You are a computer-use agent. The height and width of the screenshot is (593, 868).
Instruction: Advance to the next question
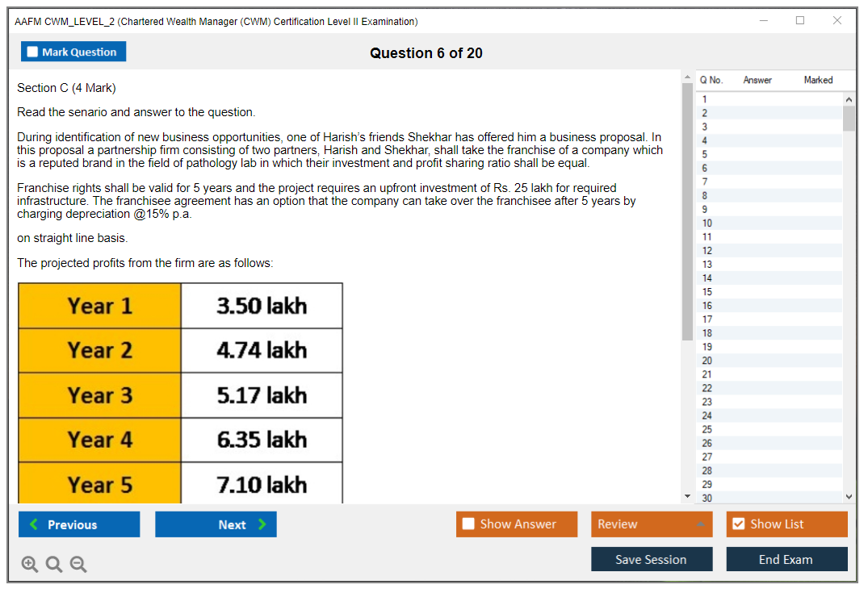tap(216, 524)
